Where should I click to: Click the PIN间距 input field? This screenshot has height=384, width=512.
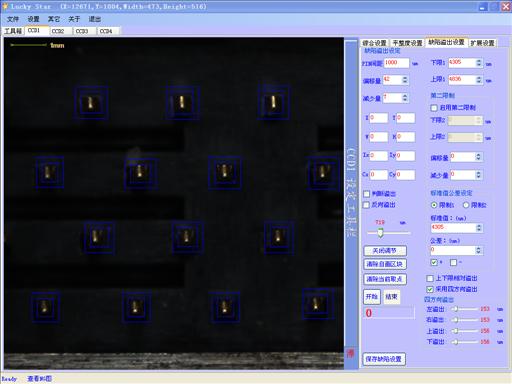(x=396, y=63)
